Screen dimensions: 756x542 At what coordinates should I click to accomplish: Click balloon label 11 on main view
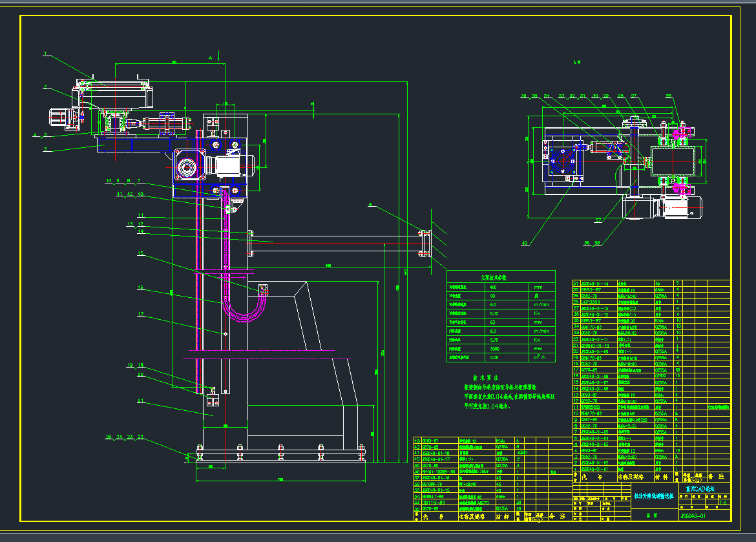coord(141,216)
